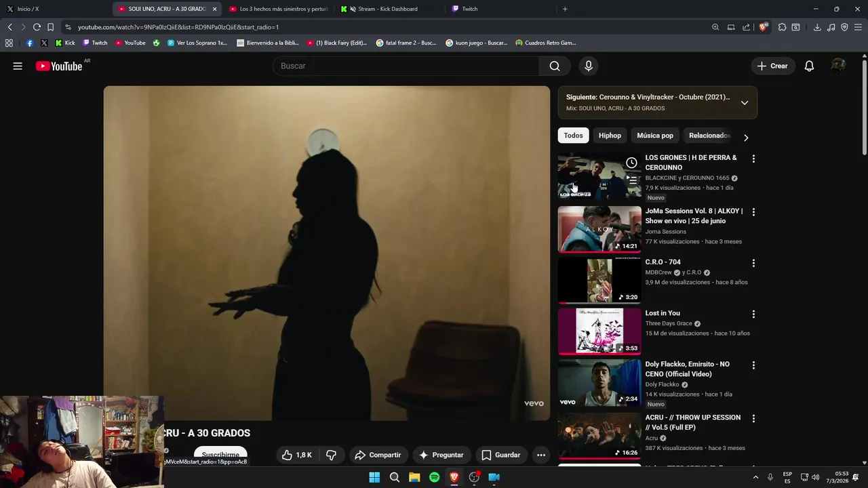Open JoMa Sessions Vol. 8 thumbnail

(599, 229)
